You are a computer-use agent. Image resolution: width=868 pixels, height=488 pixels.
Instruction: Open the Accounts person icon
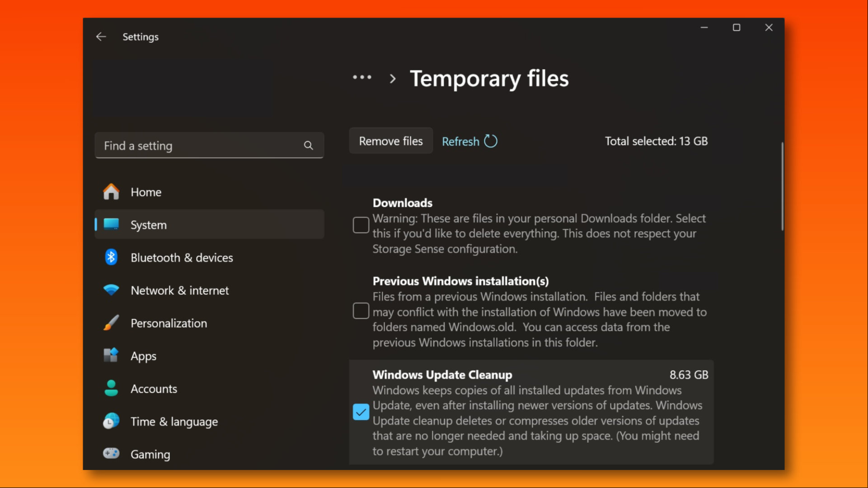pyautogui.click(x=111, y=388)
